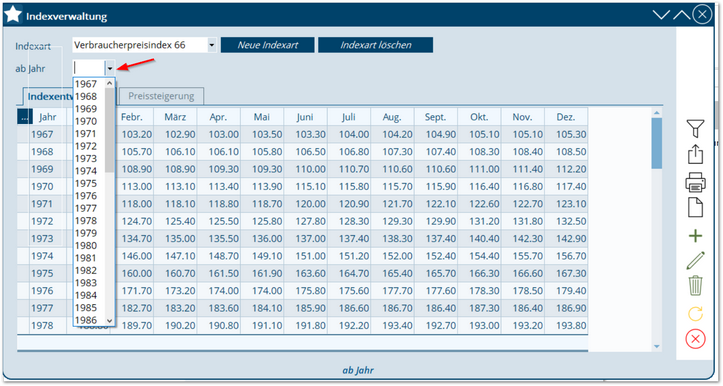Select 1975 from the year list
The width and height of the screenshot is (723, 386).
pos(86,184)
